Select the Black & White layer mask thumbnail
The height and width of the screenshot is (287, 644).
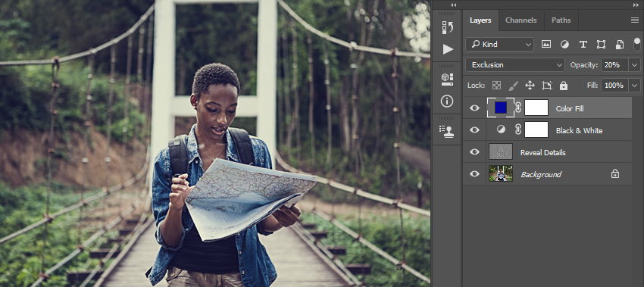(536, 129)
